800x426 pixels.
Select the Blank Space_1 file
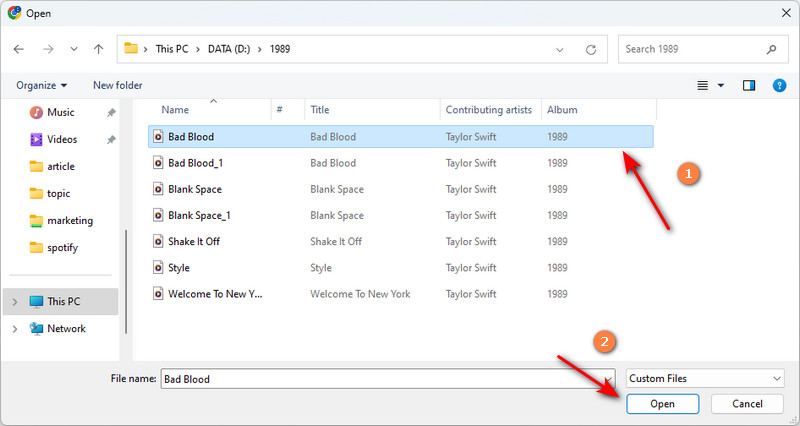click(401, 215)
